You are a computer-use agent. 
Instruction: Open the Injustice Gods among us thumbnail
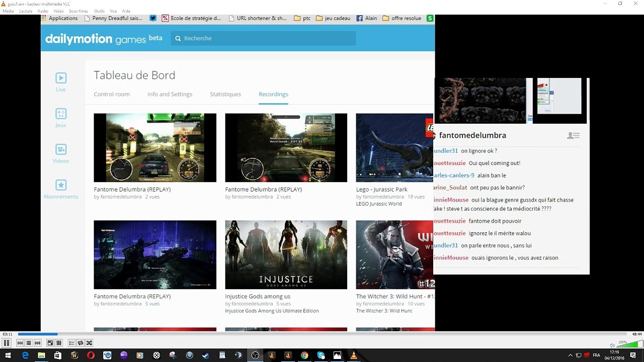(286, 254)
